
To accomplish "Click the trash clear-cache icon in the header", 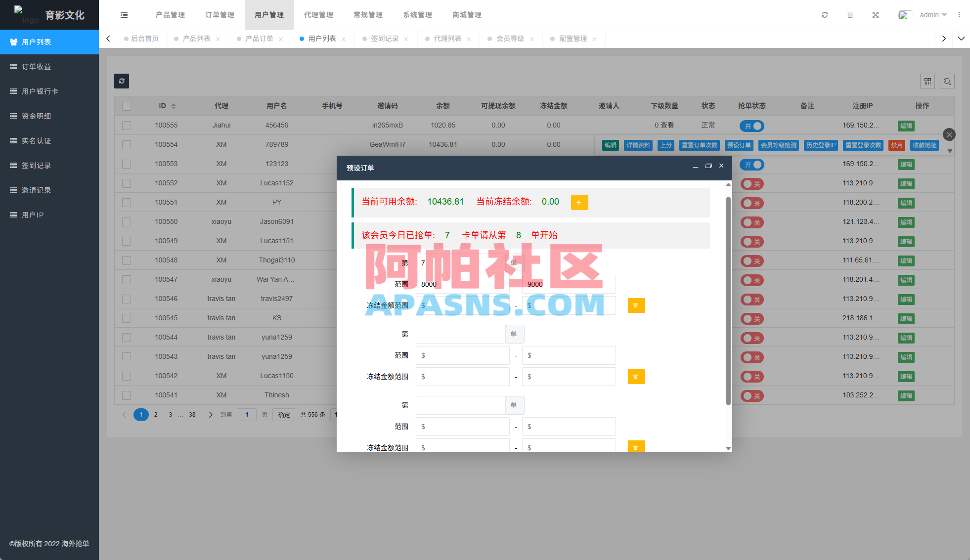I will tap(850, 15).
